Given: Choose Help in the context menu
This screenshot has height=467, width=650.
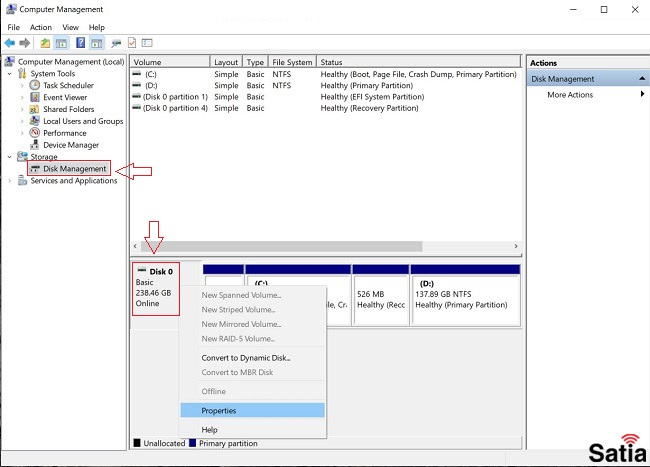Looking at the screenshot, I should coord(252,430).
